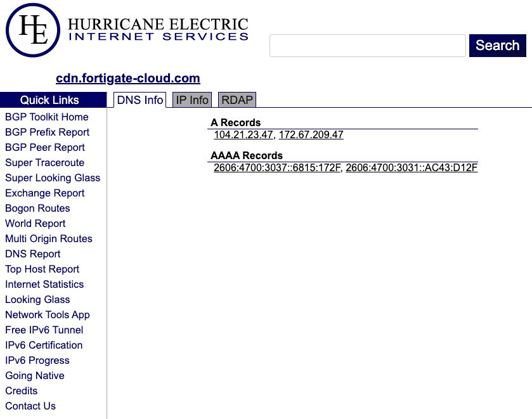Open the Going Native link

click(x=35, y=376)
